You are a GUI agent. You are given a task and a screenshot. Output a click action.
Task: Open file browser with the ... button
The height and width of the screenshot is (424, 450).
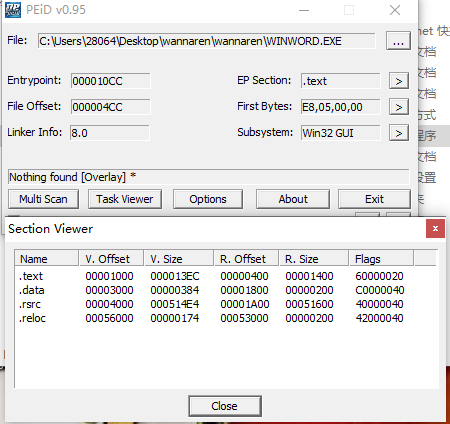(x=398, y=41)
